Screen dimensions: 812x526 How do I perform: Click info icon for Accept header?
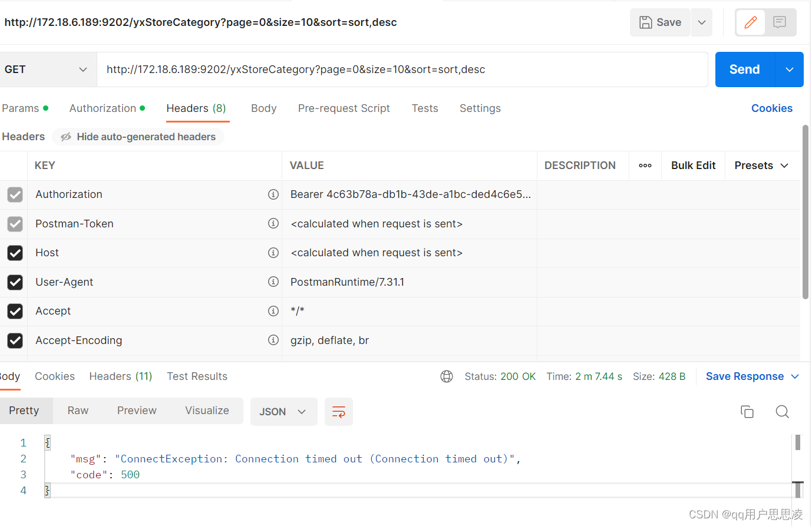pyautogui.click(x=273, y=311)
